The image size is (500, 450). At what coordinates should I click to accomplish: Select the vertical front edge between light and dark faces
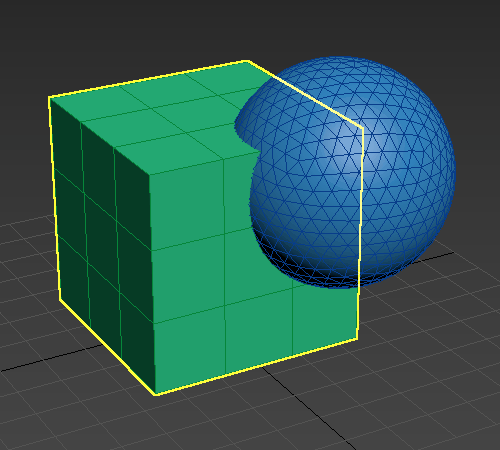click(152, 283)
